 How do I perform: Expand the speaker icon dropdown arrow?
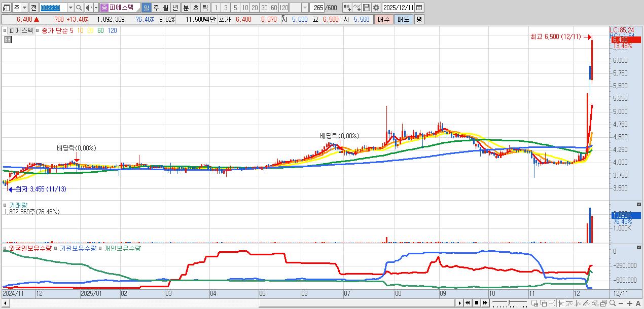coord(96,8)
